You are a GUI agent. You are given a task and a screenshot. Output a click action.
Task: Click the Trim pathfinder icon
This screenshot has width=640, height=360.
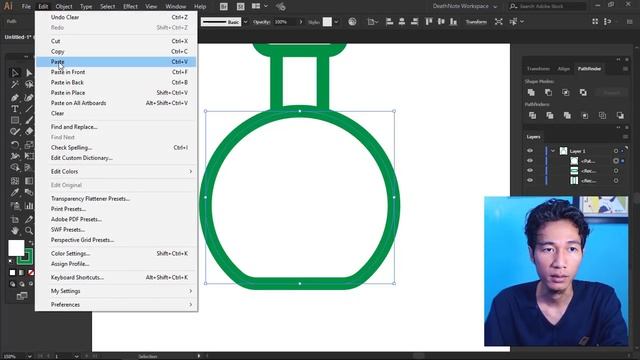[550, 116]
